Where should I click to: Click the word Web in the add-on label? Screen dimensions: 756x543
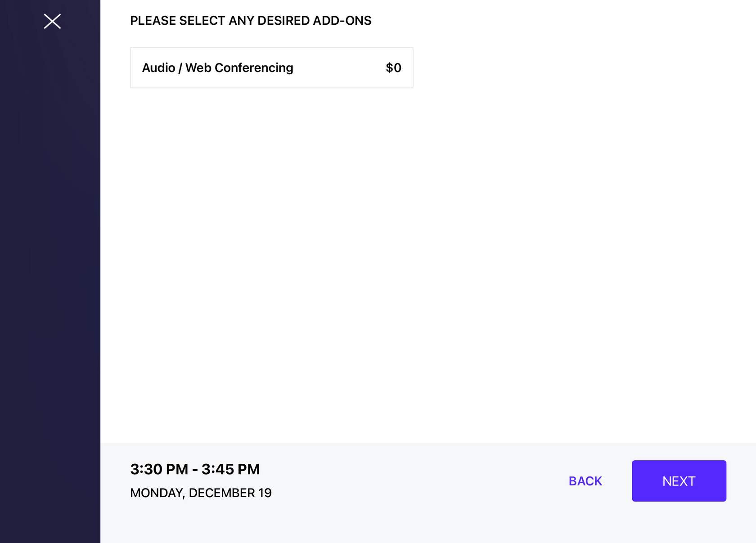(198, 67)
